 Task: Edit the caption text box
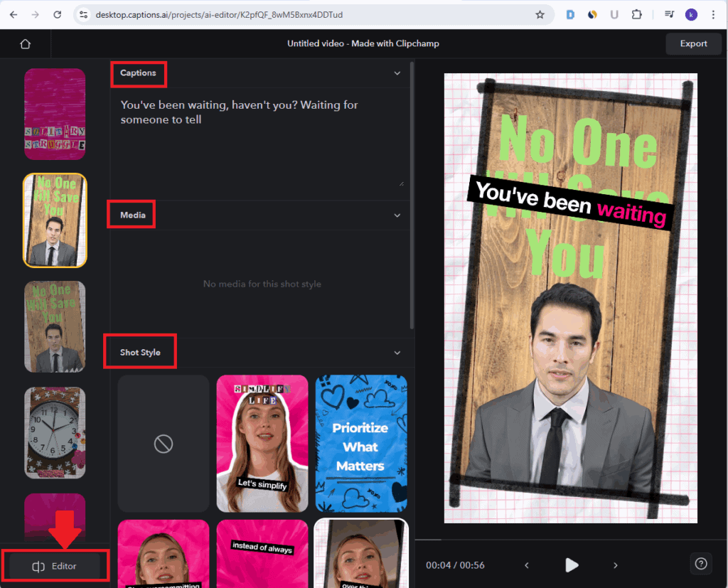coord(260,141)
